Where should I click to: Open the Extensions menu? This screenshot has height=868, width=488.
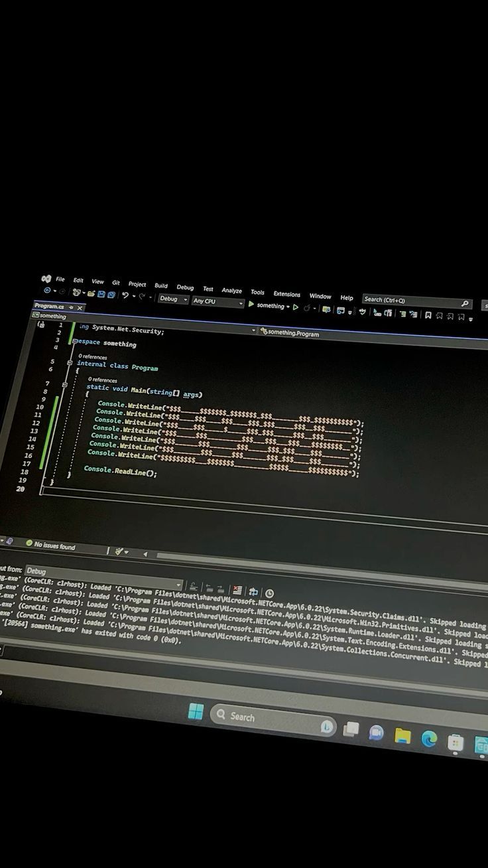[287, 294]
